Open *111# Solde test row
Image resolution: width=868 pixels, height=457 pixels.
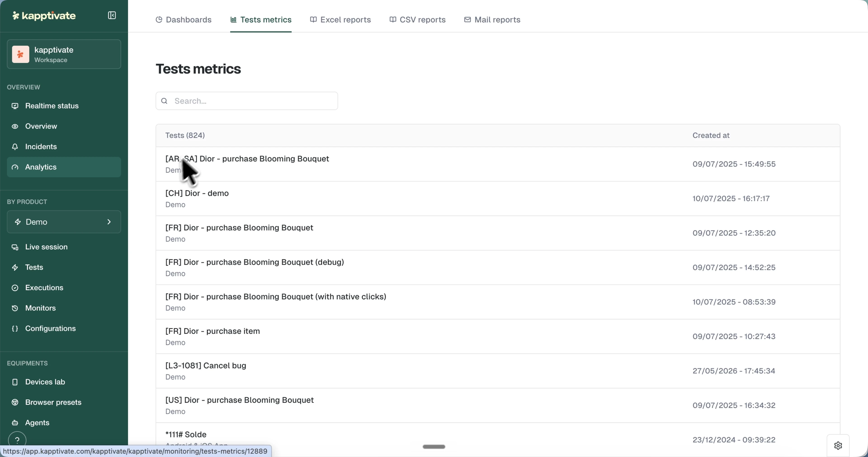[x=498, y=440]
